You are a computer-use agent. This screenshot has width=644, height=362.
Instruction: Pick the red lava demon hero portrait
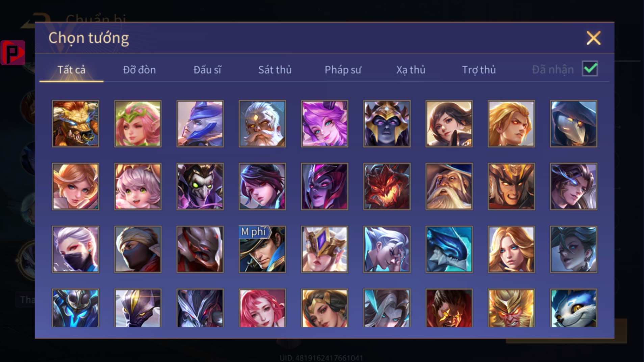point(387,187)
